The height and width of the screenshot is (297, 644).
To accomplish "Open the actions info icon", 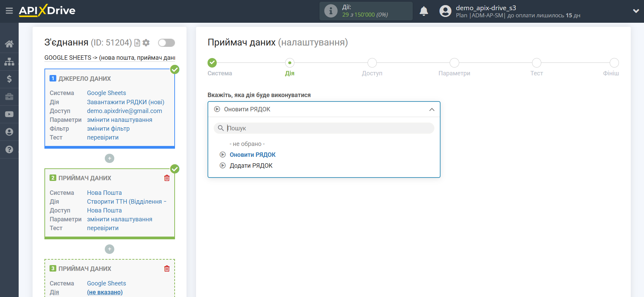I will tap(331, 11).
